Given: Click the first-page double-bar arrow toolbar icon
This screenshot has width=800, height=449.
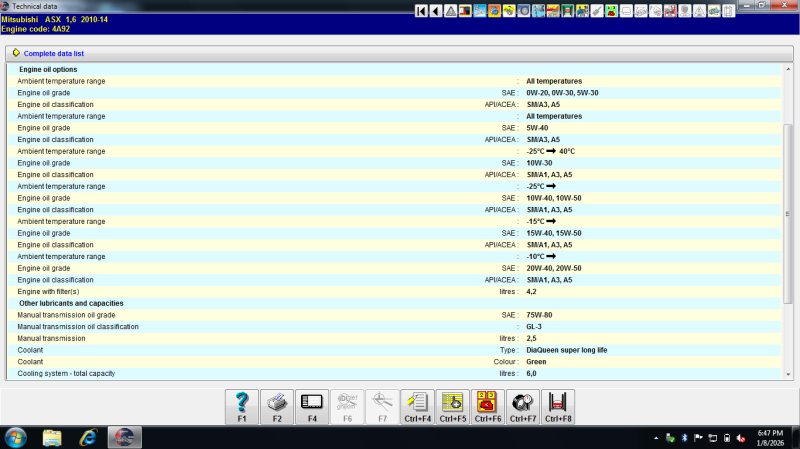Looking at the screenshot, I should 421,11.
